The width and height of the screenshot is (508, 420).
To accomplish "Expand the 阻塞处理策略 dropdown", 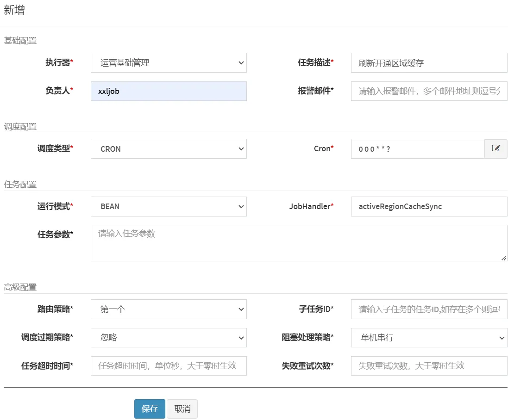I will (x=429, y=338).
